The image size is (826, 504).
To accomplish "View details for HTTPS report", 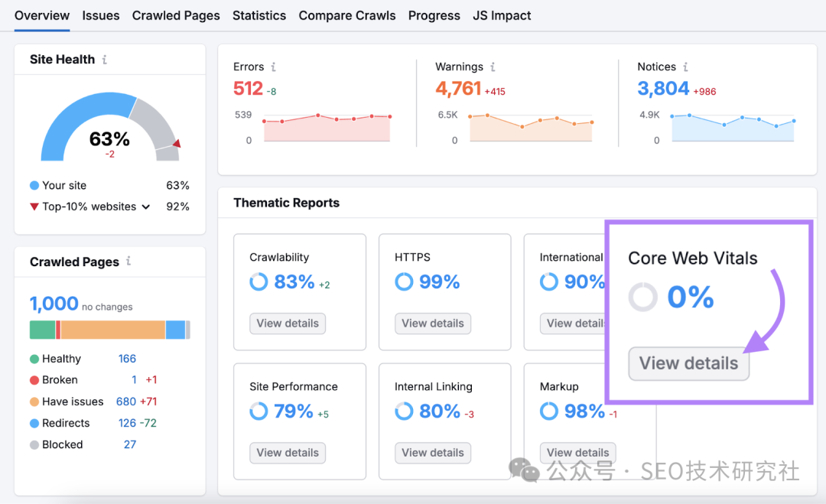I will (433, 324).
